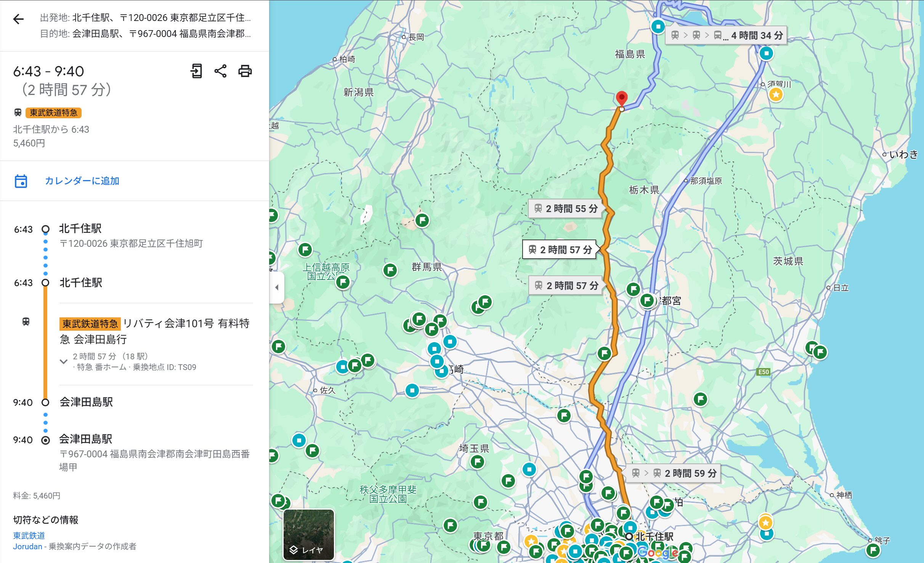Screen dimensions: 924x563
Task: Click the 会津田島駅 arrival stop at 9:40
Action: pyautogui.click(x=86, y=402)
